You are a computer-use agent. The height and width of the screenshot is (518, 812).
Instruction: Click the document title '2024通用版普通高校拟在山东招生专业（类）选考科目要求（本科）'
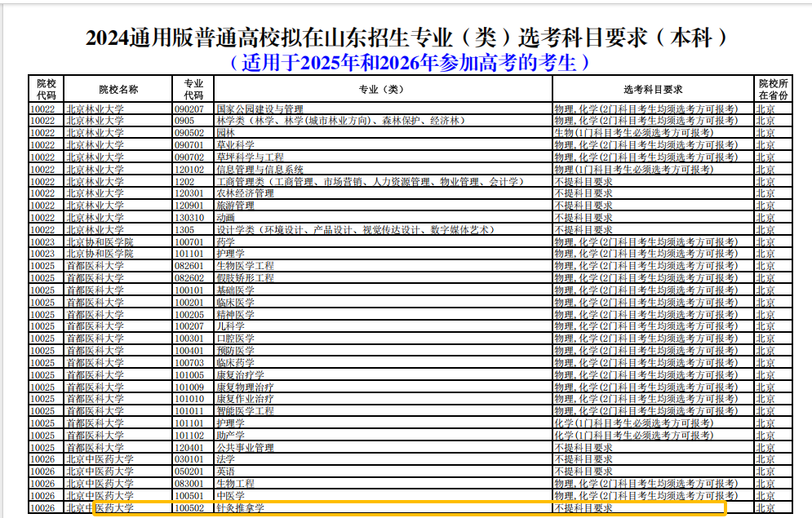coord(406,38)
